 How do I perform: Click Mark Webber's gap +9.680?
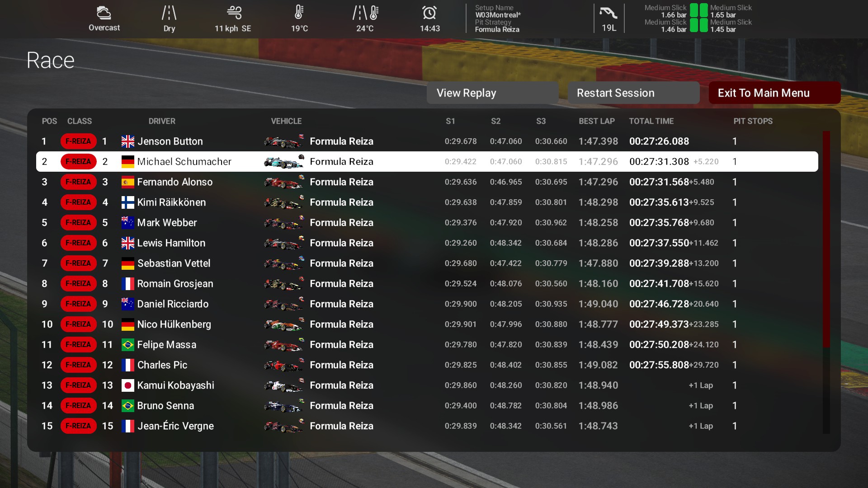pyautogui.click(x=702, y=223)
